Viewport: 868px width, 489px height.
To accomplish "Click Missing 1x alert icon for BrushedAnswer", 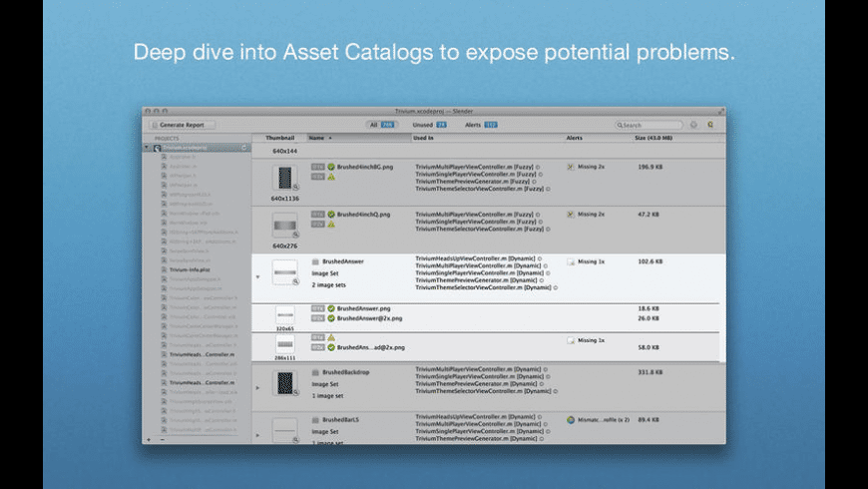I will [x=571, y=261].
